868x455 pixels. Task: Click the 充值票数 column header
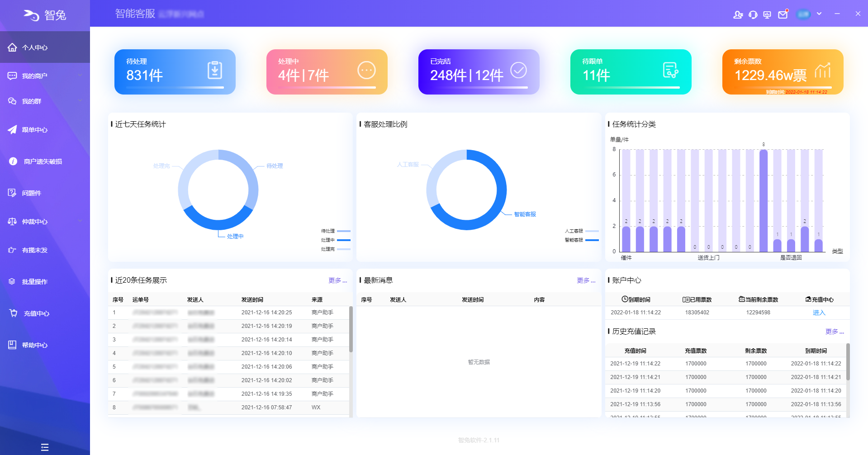[696, 351]
